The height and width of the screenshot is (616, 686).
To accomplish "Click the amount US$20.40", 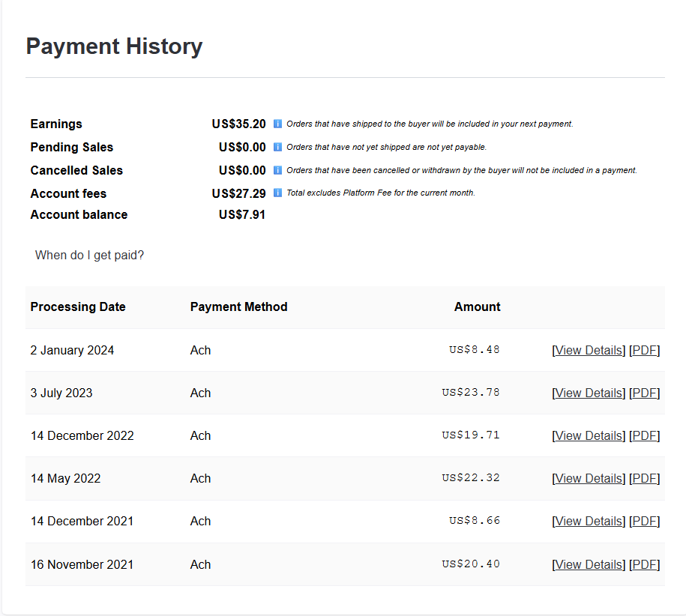I will pos(471,564).
